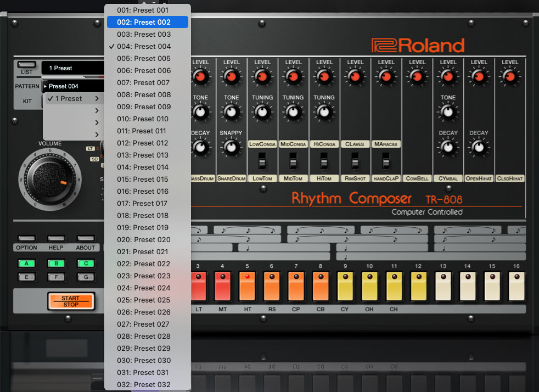Click the Bass Drum DECAY knob
This screenshot has width=539, height=392.
(200, 147)
